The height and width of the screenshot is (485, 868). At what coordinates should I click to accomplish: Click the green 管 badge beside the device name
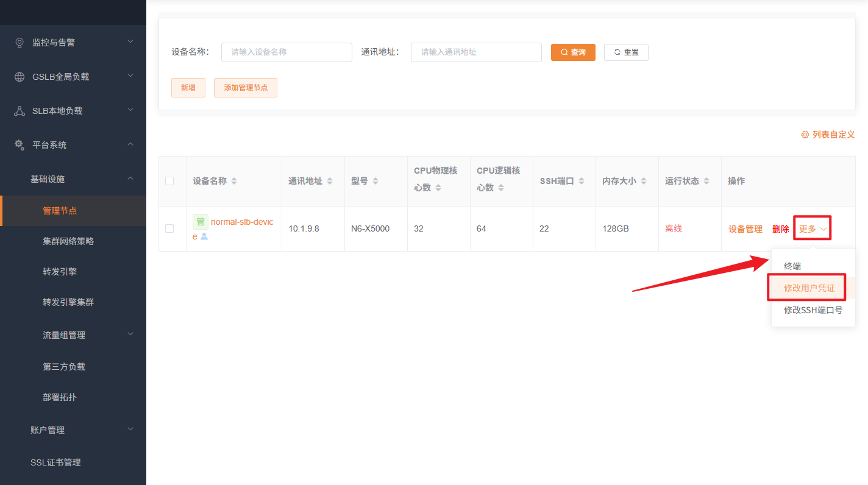201,221
